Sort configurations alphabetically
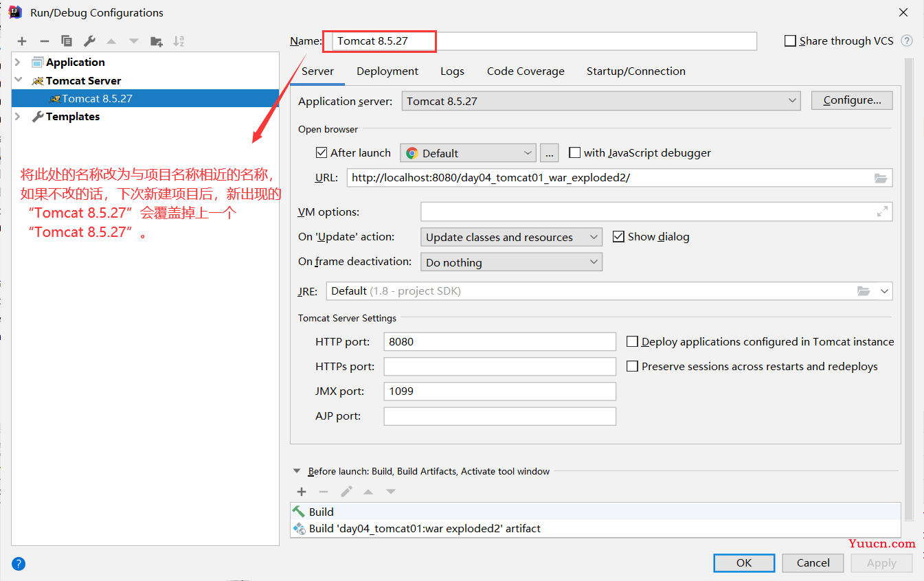Screen dimensions: 924x581 pyautogui.click(x=179, y=41)
